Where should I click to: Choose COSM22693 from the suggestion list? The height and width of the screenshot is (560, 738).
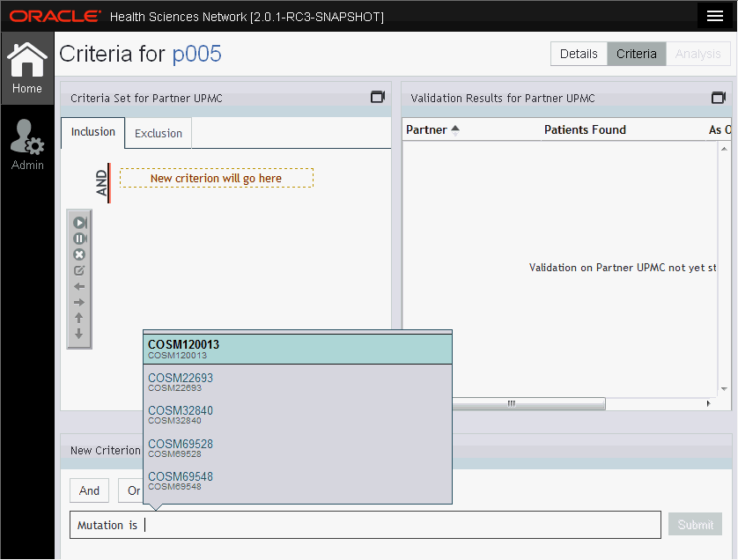tap(298, 382)
